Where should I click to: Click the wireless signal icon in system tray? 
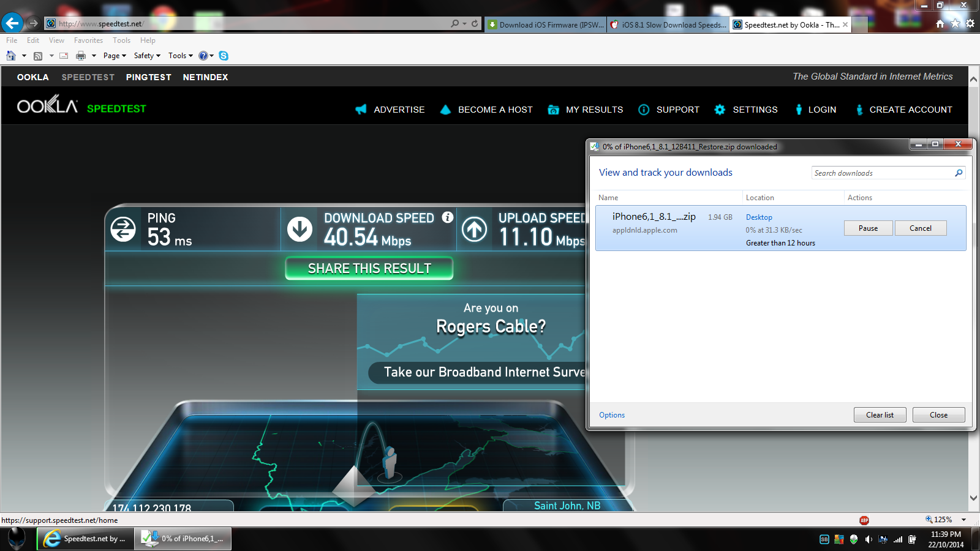point(898,539)
